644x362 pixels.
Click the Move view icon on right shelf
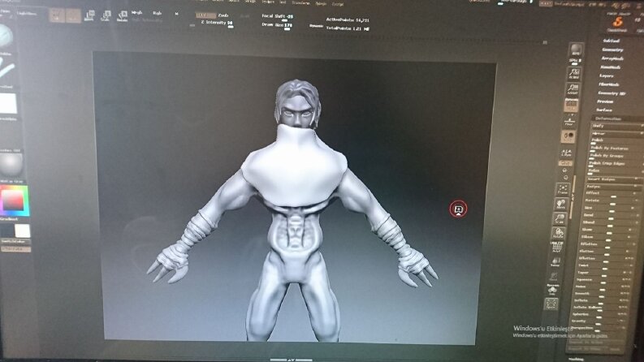560,205
